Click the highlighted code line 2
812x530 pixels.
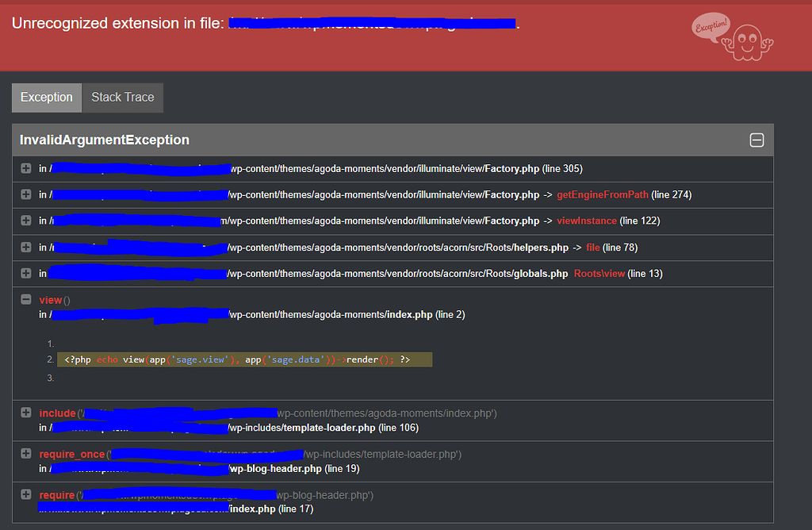[x=244, y=359]
